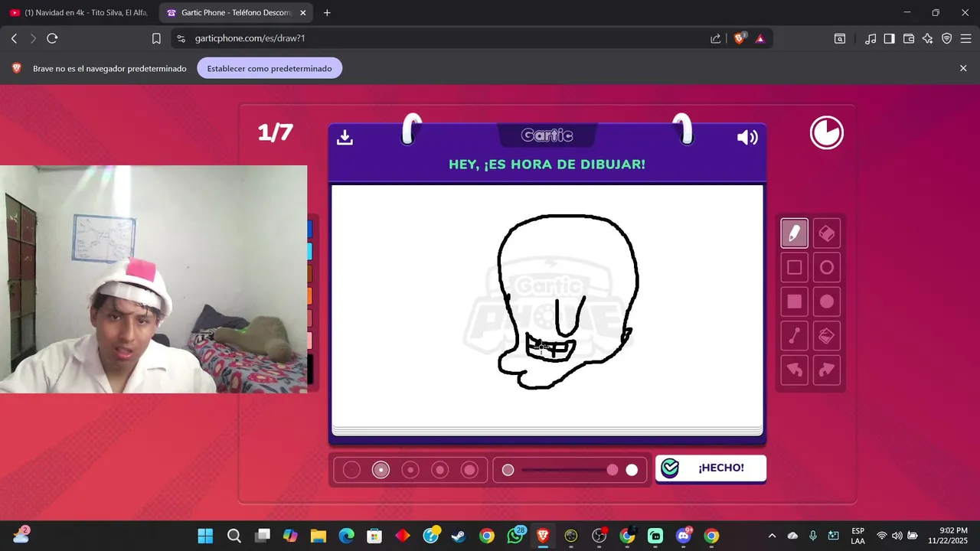The height and width of the screenshot is (551, 980).
Task: Pick the orange color swatch
Action: coord(310,296)
